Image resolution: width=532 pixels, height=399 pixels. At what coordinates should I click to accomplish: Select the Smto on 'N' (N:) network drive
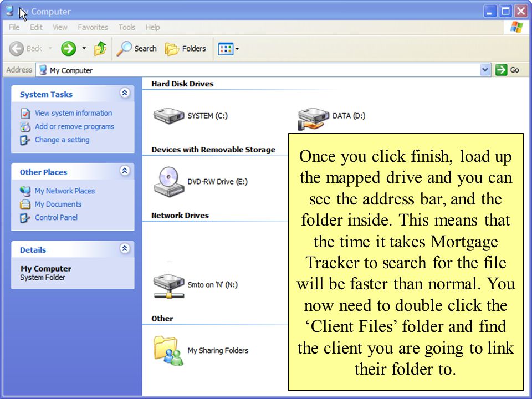pyautogui.click(x=168, y=286)
